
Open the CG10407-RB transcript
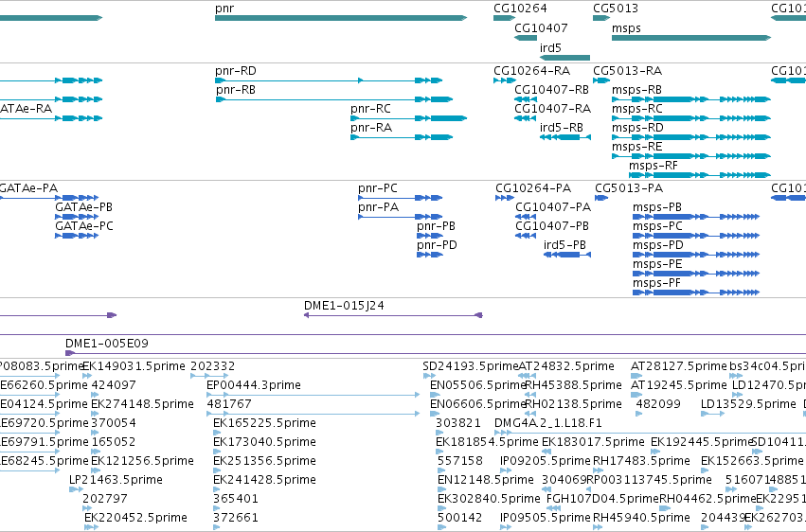coord(526,99)
